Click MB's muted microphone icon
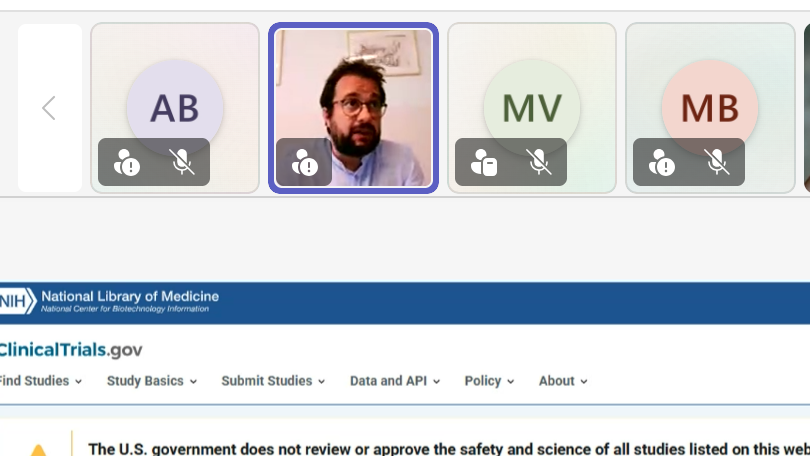 [x=716, y=162]
